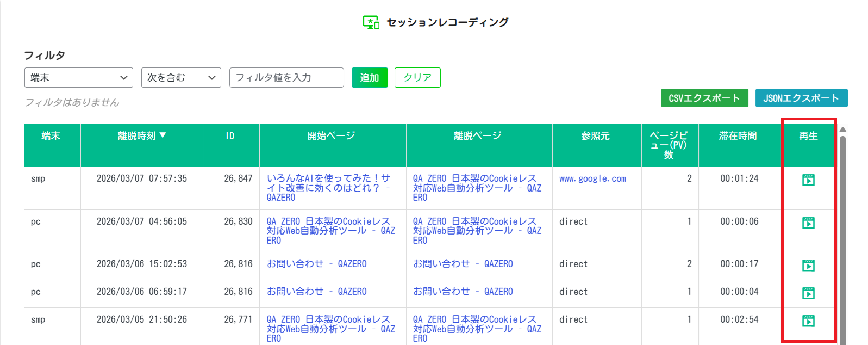Image resolution: width=868 pixels, height=345 pixels.
Task: Click the session recording monitor icon in title
Action: tap(371, 22)
